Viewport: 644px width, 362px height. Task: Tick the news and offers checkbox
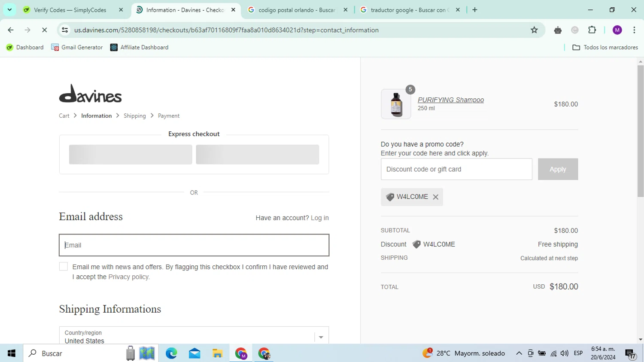click(x=64, y=267)
